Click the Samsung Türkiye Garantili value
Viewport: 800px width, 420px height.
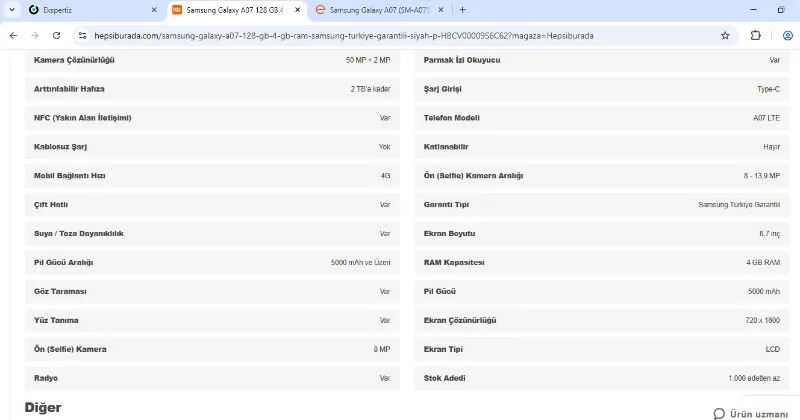click(739, 205)
